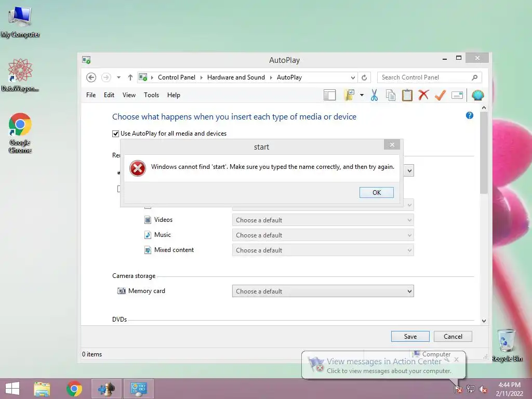The width and height of the screenshot is (532, 399).
Task: Click OK in the start error dialog
Action: (377, 193)
